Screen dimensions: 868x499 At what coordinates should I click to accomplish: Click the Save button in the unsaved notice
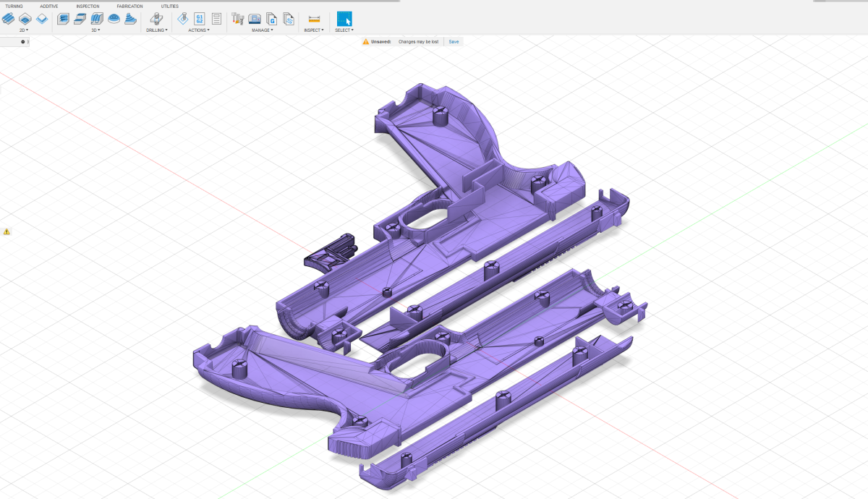pyautogui.click(x=454, y=42)
